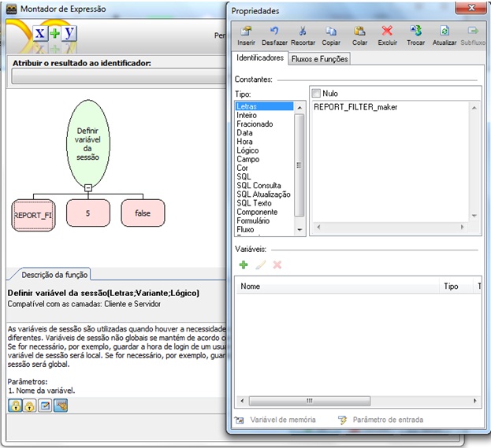
Task: Click the broom clear icon in the bottom toolbar
Action: (61, 405)
